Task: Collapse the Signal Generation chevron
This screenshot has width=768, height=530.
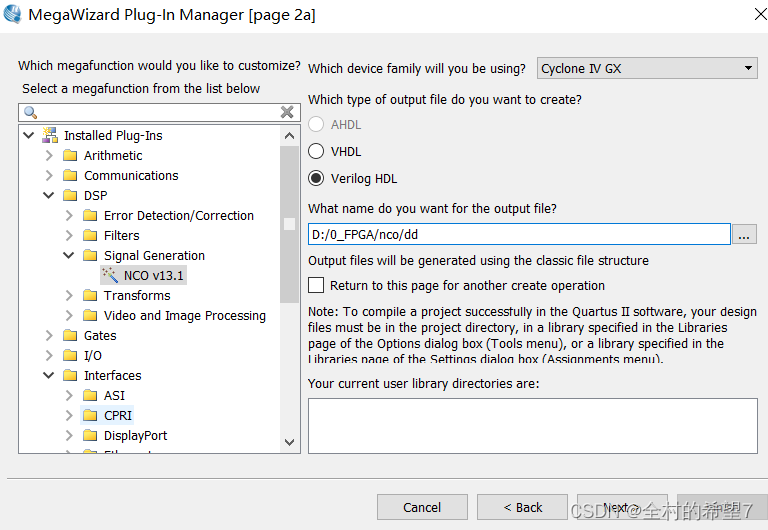Action: point(69,256)
